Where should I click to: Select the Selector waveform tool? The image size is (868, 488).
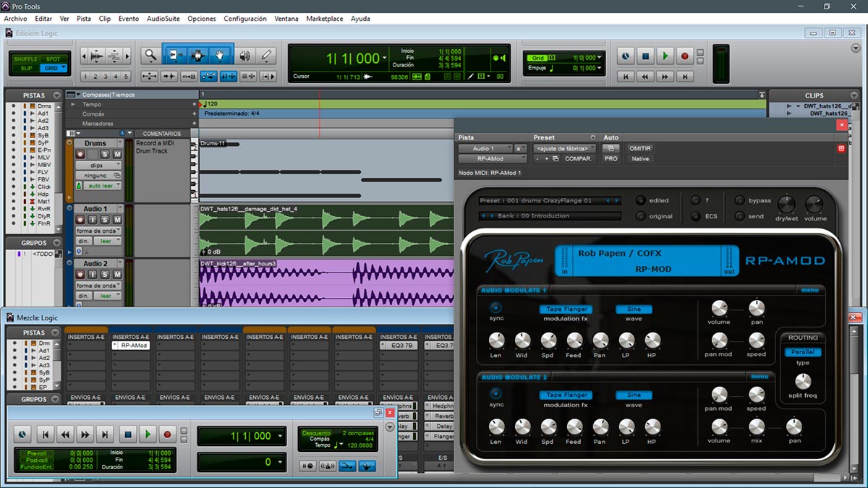[x=197, y=55]
